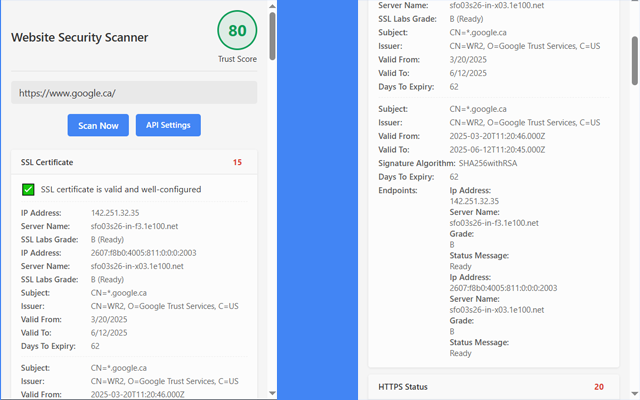Click the popup scrollbar up arrow
This screenshot has height=400, width=640.
(x=272, y=6)
